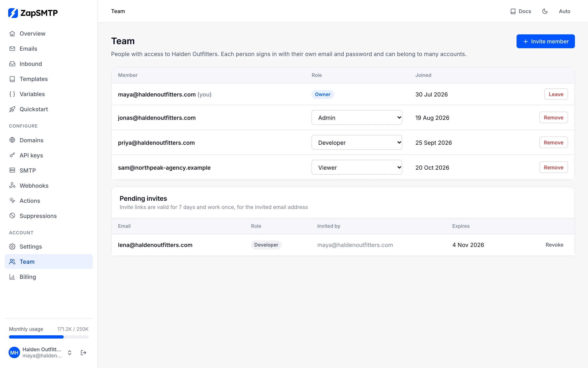The image size is (588, 368).
Task: Revoke the invite for lena@haldenoutfitters.com
Action: (x=555, y=245)
